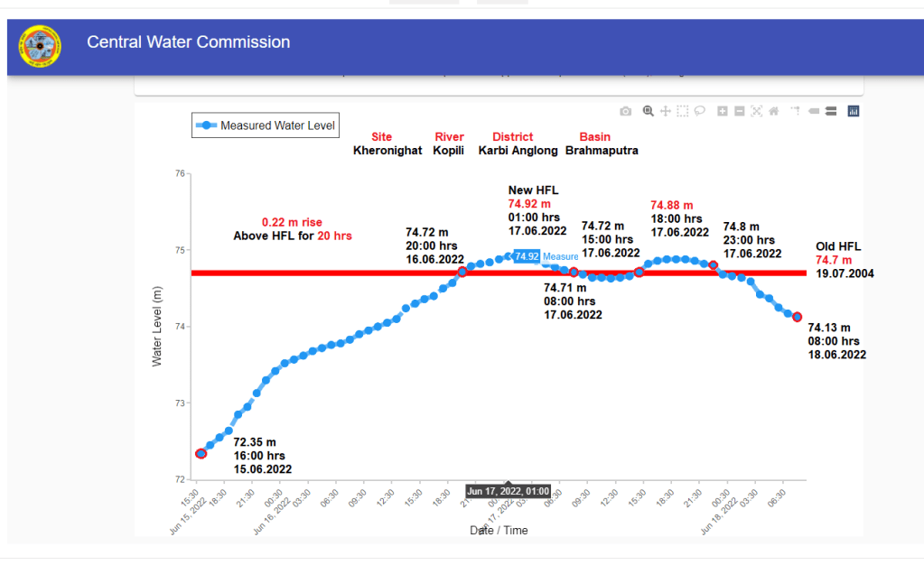Image resolution: width=924 pixels, height=565 pixels.
Task: Click data point at 74.72 m 20:00 hrs
Action: (462, 272)
